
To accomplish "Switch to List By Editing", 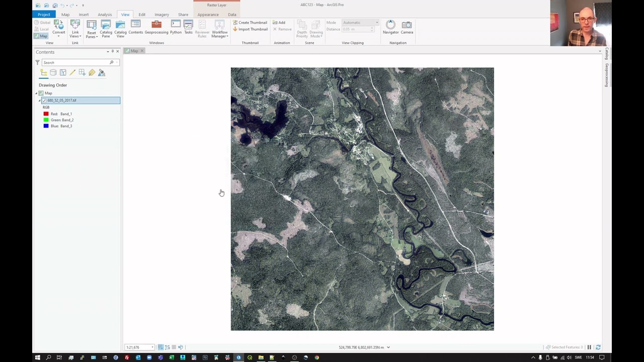I will [x=72, y=73].
